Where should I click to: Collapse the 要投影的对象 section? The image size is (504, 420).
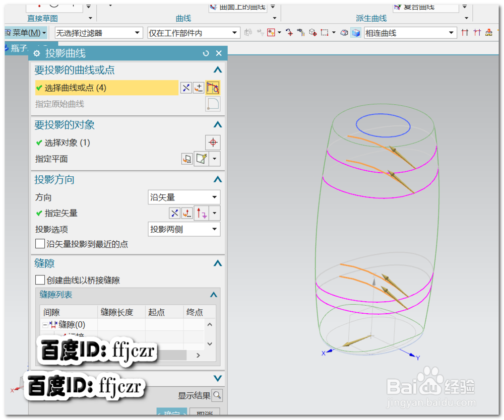click(218, 124)
